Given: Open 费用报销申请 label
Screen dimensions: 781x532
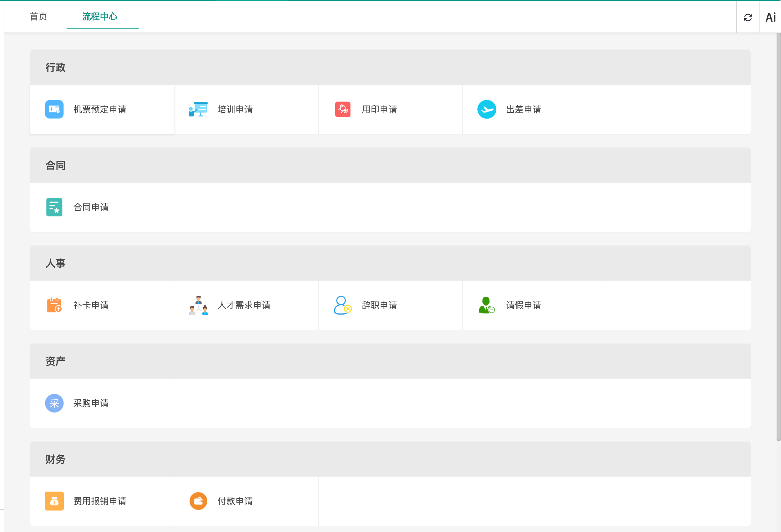Looking at the screenshot, I should pyautogui.click(x=100, y=501).
